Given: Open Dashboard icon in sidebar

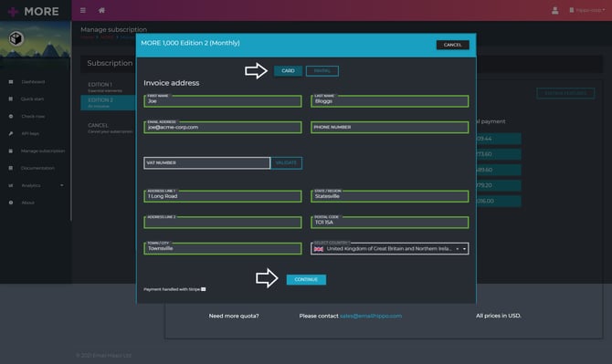Looking at the screenshot, I should click(x=11, y=82).
